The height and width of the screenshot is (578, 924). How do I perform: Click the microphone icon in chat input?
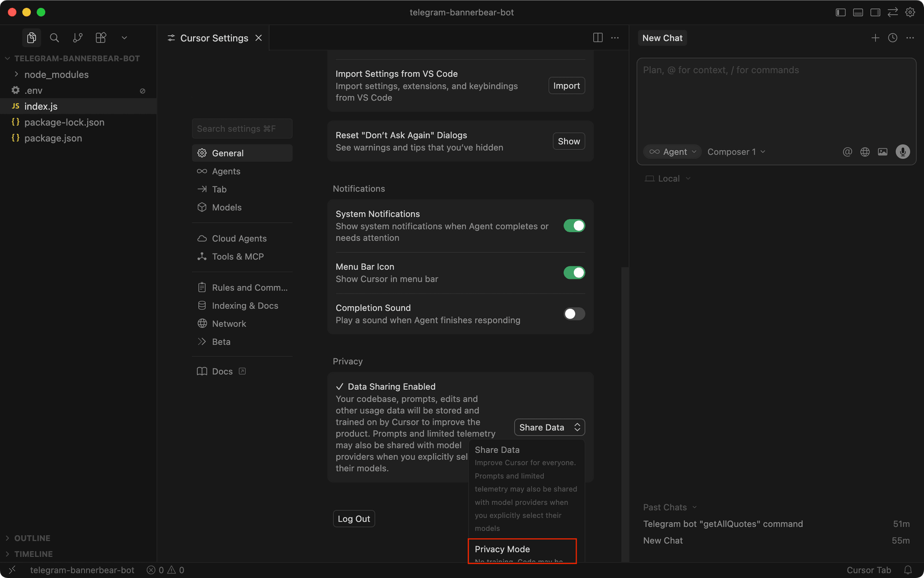coord(902,151)
